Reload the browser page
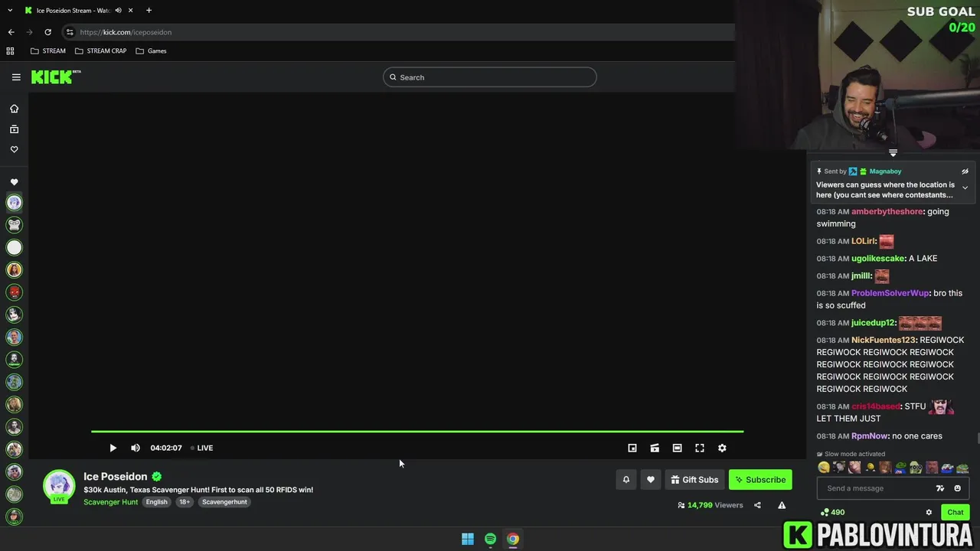 [x=47, y=32]
